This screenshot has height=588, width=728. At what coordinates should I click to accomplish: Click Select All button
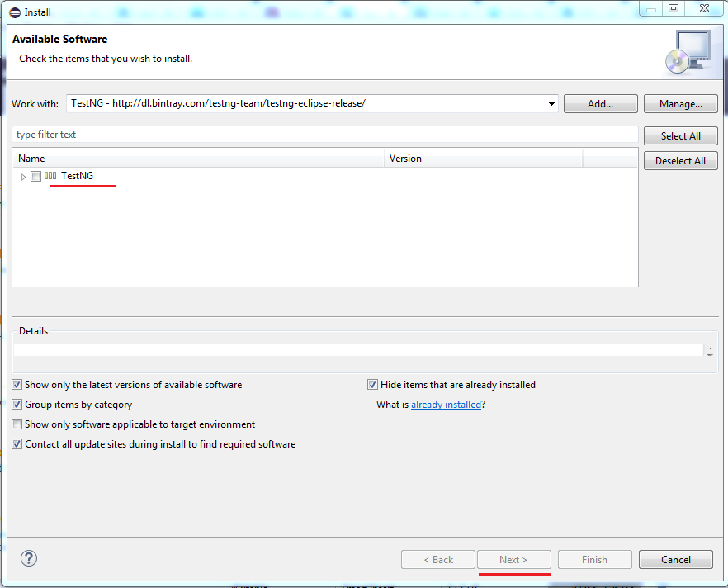click(681, 136)
